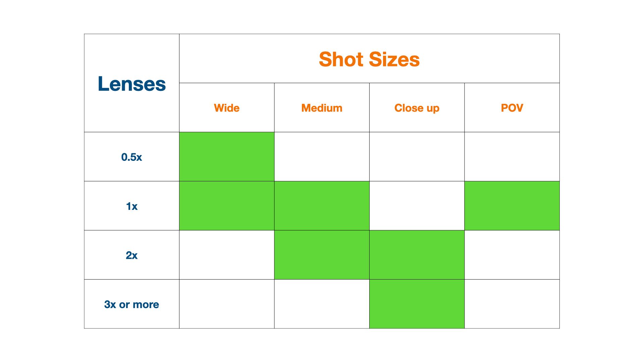Click green cell for 1x Wide
Image resolution: width=644 pixels, height=362 pixels.
click(227, 206)
